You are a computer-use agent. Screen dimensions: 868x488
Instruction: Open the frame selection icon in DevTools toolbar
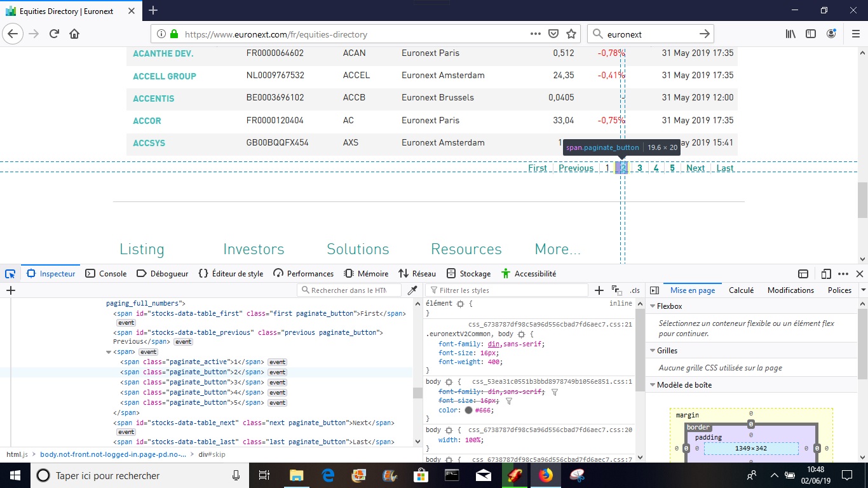(803, 274)
